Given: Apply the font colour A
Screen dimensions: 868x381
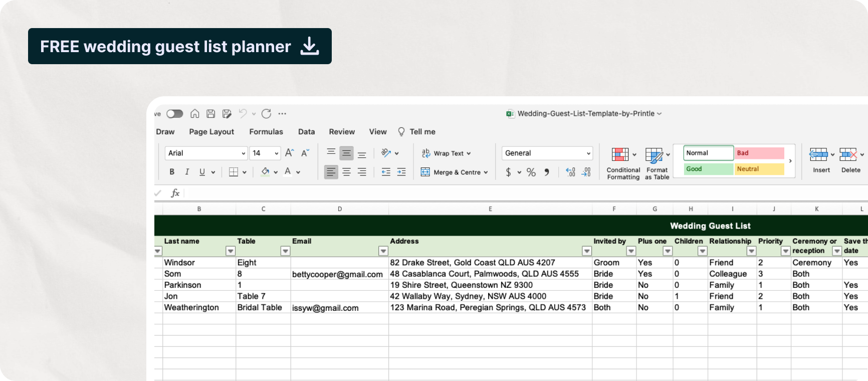Looking at the screenshot, I should coord(288,172).
